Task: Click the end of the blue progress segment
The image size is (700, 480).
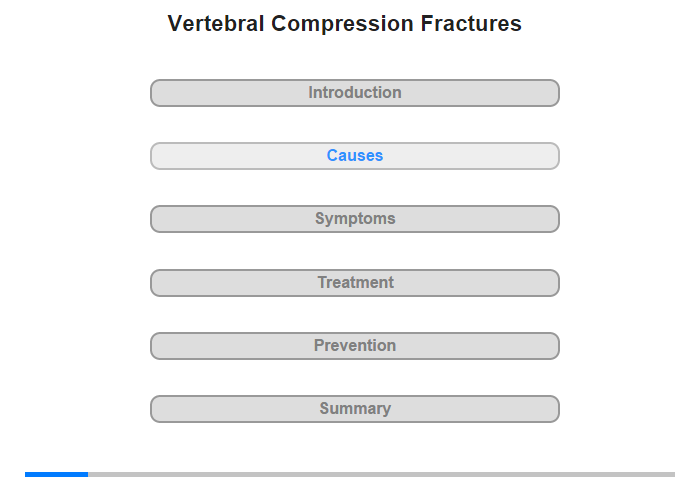Action: click(x=86, y=474)
